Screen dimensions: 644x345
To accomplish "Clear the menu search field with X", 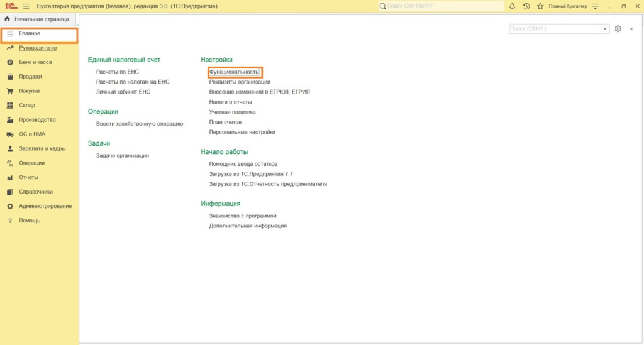I will tap(605, 29).
